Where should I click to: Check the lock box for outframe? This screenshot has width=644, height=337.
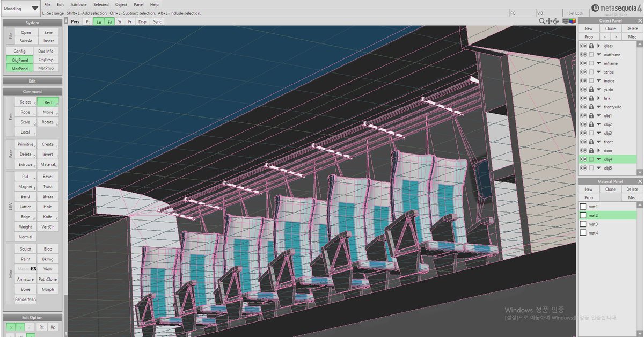[x=591, y=55]
